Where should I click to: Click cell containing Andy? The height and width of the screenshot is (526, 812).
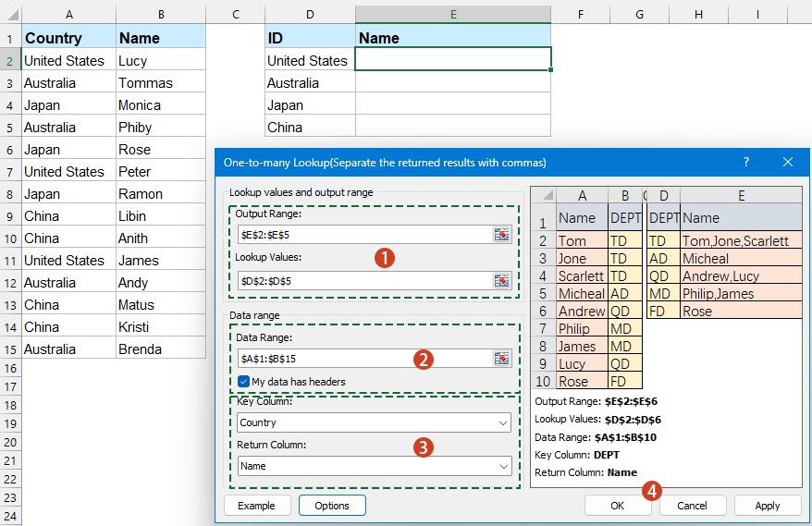tap(161, 283)
